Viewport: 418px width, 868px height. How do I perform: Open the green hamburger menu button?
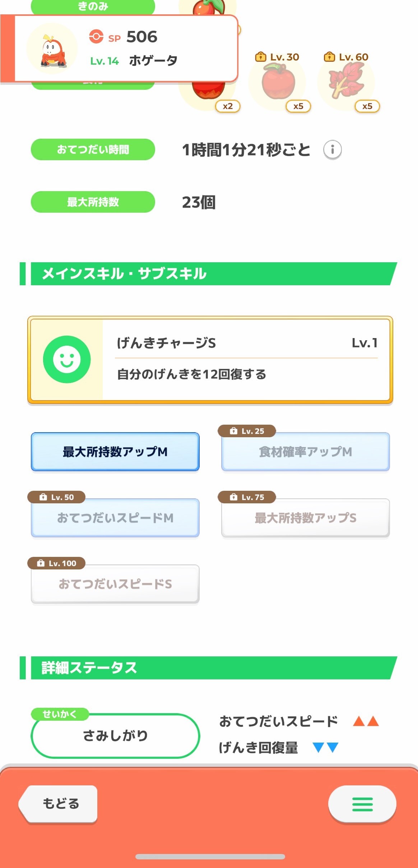coord(362,804)
